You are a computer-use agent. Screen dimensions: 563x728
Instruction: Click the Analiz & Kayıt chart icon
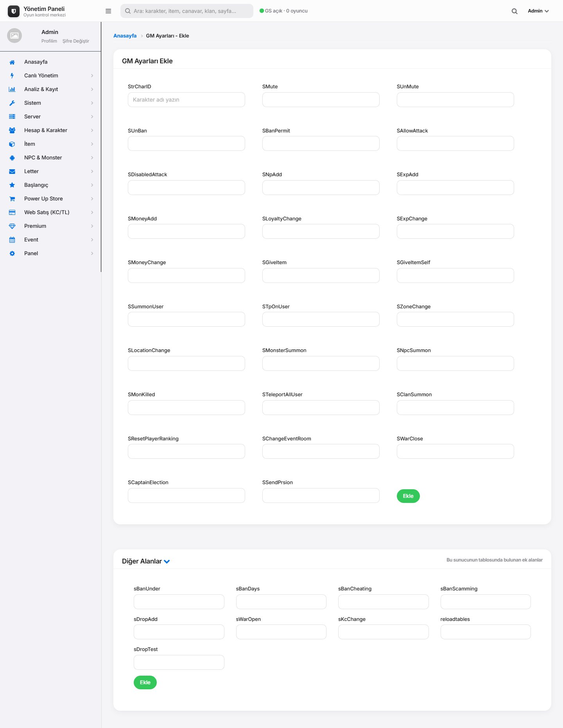12,89
